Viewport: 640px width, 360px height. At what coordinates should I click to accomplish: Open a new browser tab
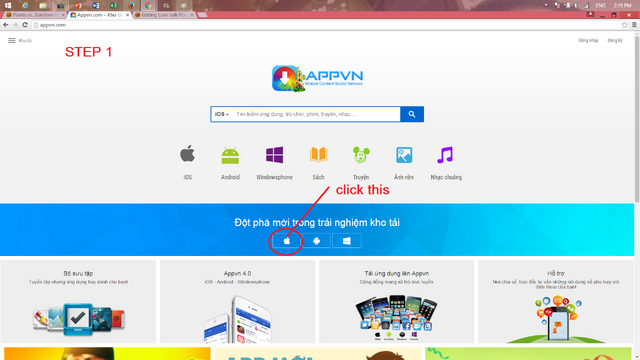click(202, 15)
